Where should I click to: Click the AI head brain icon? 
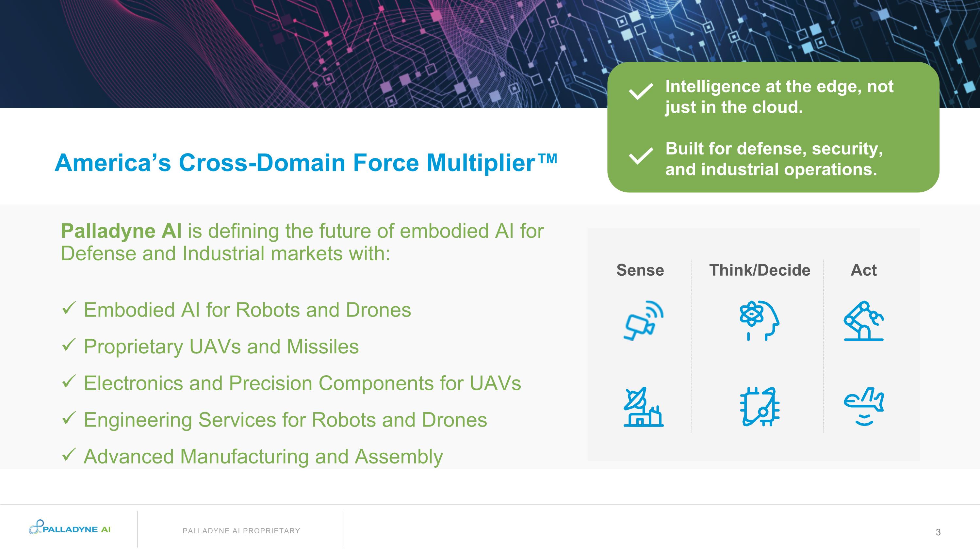(x=759, y=321)
